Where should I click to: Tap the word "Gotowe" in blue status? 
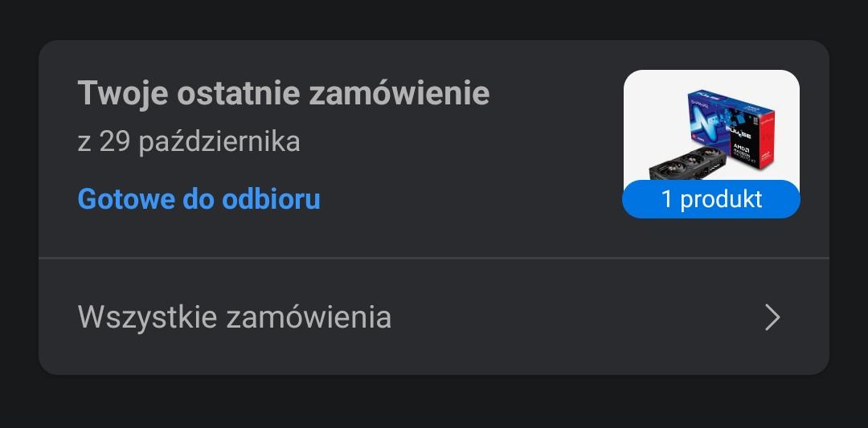(x=125, y=198)
